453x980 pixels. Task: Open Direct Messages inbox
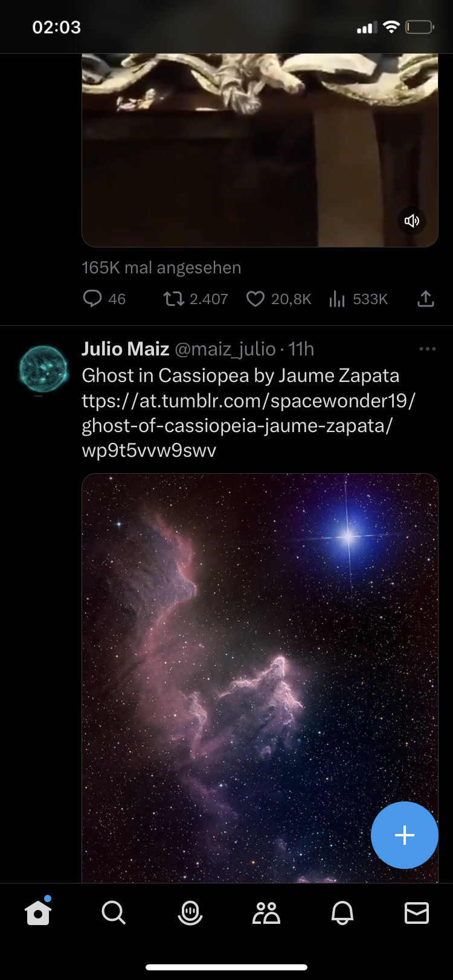[416, 912]
